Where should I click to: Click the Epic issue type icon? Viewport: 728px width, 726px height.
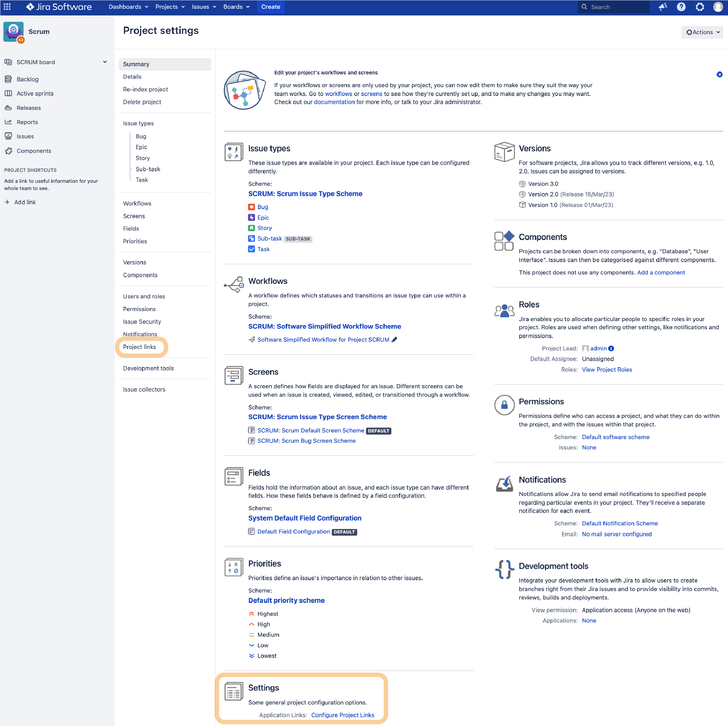pos(251,218)
